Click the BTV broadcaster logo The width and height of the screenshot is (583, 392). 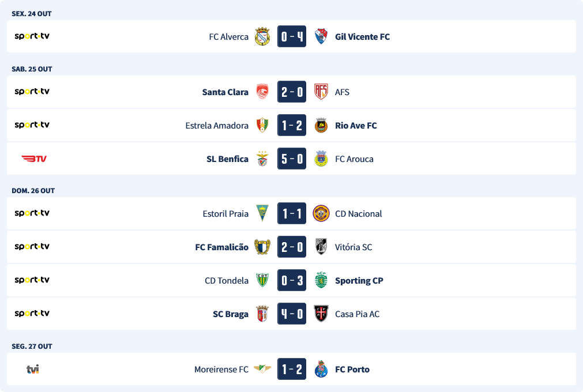pos(33,159)
